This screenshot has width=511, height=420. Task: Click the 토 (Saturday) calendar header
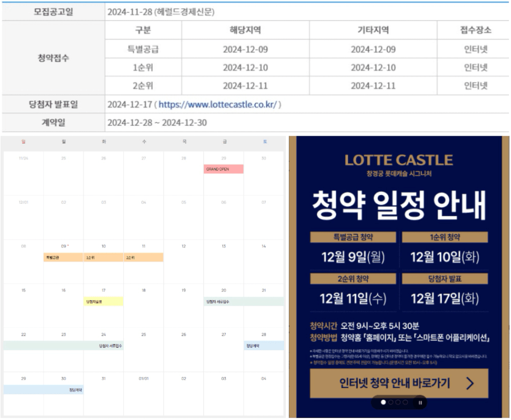(265, 141)
